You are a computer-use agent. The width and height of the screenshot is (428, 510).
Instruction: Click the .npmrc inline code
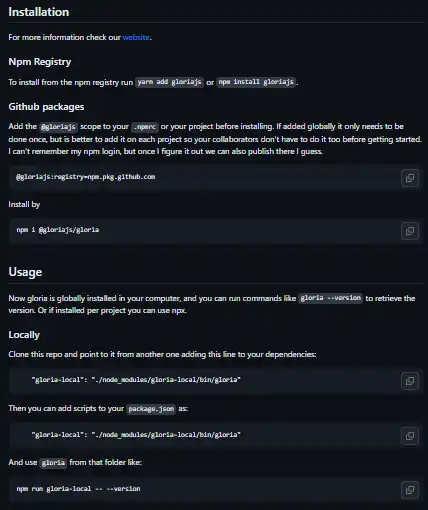[145, 127]
